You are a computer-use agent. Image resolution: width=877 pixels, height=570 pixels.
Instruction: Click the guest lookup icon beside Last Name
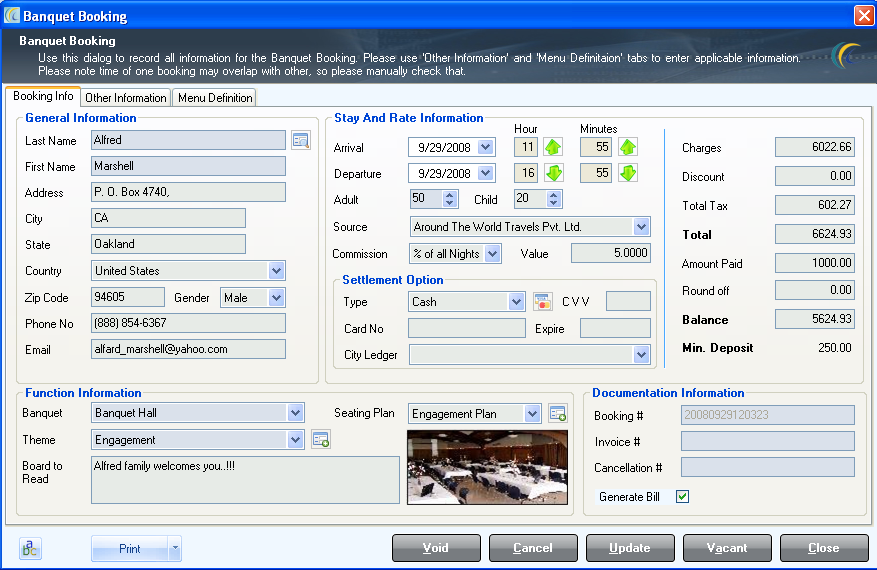tap(301, 140)
